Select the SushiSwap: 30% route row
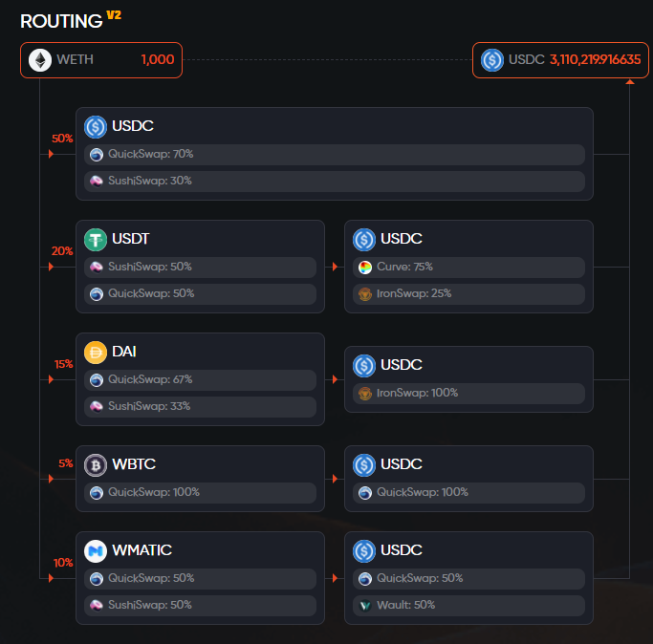Screen dimensions: 653x644 (x=335, y=182)
